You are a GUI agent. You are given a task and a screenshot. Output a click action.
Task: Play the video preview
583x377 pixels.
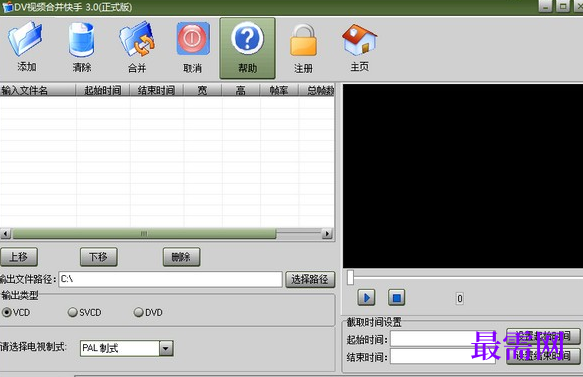tap(367, 298)
